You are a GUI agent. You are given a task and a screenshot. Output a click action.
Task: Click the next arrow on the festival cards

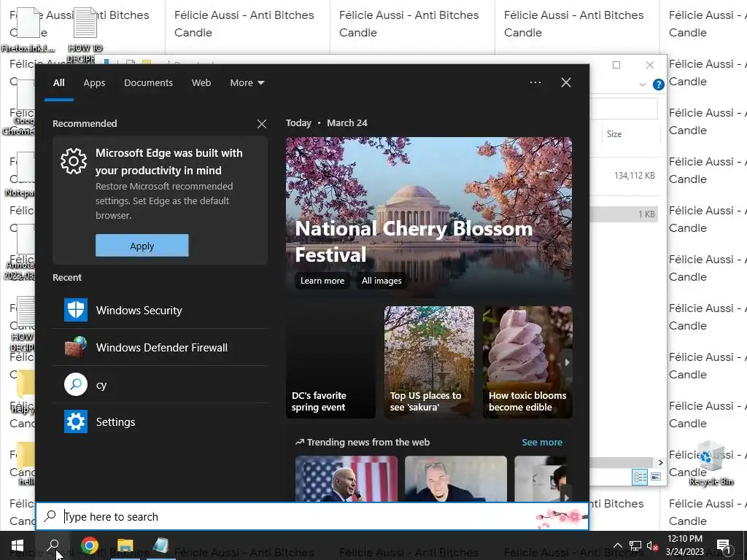point(566,362)
